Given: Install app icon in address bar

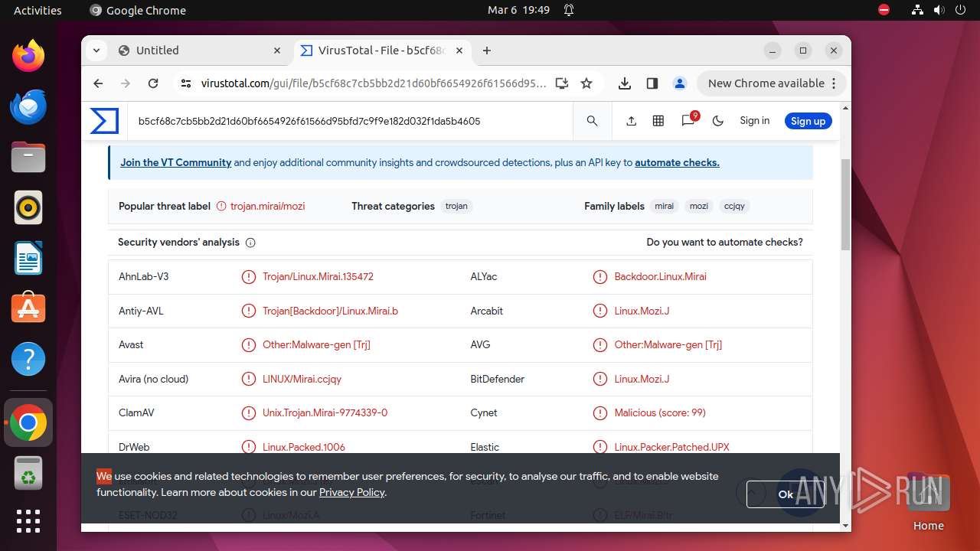Looking at the screenshot, I should tap(562, 83).
